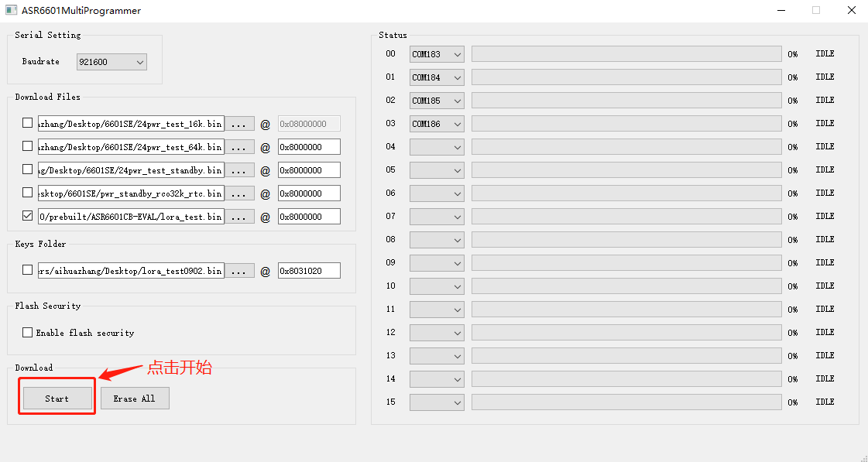Toggle Enable flash security checkbox

pos(27,332)
